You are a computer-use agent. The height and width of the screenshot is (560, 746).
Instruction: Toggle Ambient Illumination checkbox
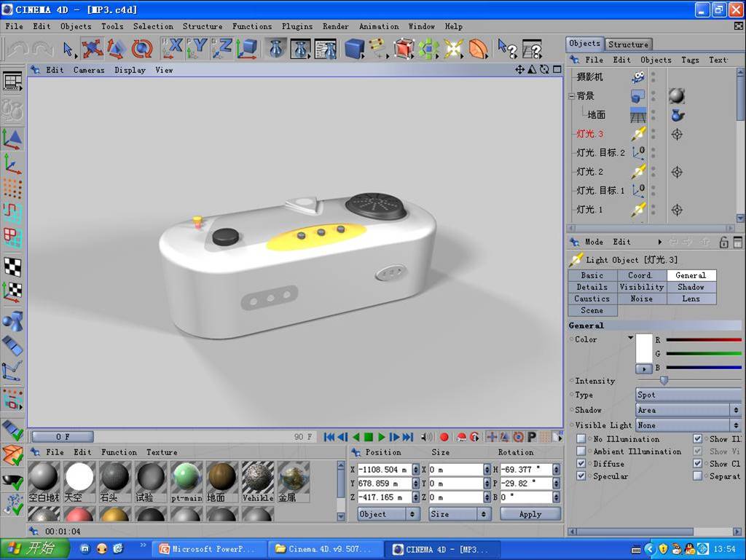tap(581, 451)
